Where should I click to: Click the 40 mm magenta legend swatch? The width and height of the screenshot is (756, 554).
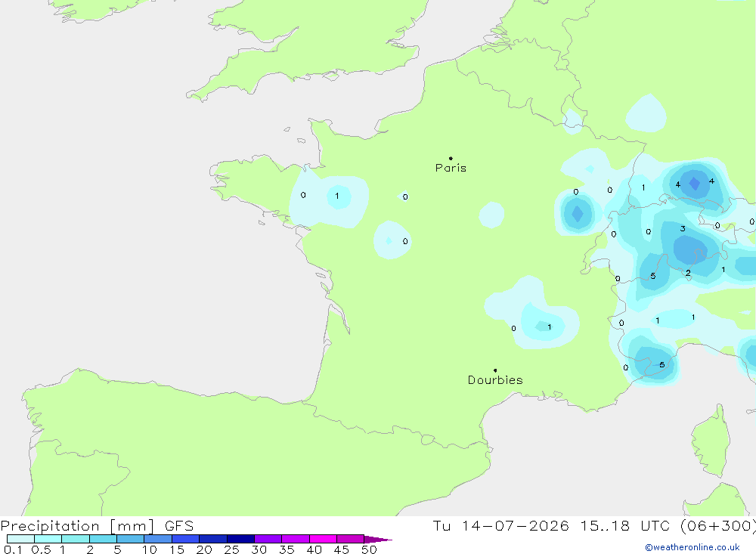[x=323, y=539]
